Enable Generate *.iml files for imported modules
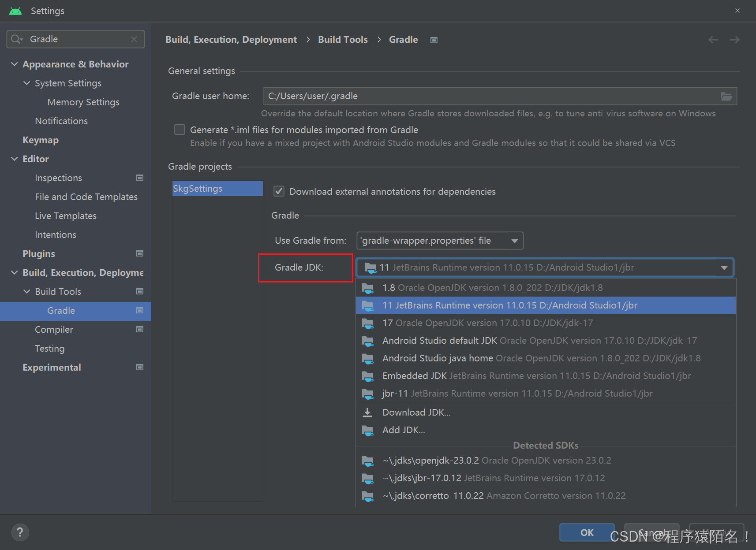This screenshot has height=550, width=756. [180, 129]
